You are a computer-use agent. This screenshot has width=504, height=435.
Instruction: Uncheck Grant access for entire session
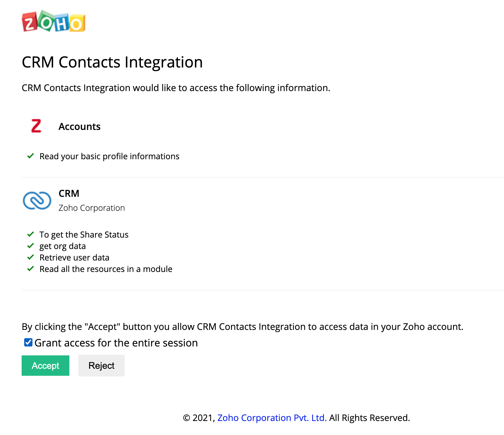(x=28, y=342)
